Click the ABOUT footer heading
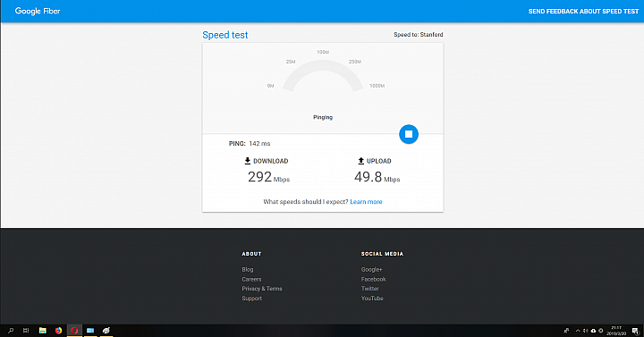 pyautogui.click(x=251, y=254)
